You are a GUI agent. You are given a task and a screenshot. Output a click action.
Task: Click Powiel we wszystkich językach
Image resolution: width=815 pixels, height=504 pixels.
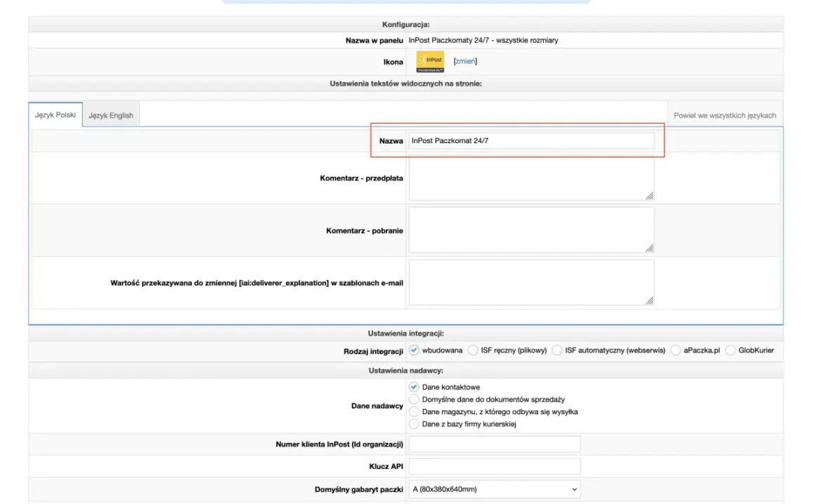(724, 115)
